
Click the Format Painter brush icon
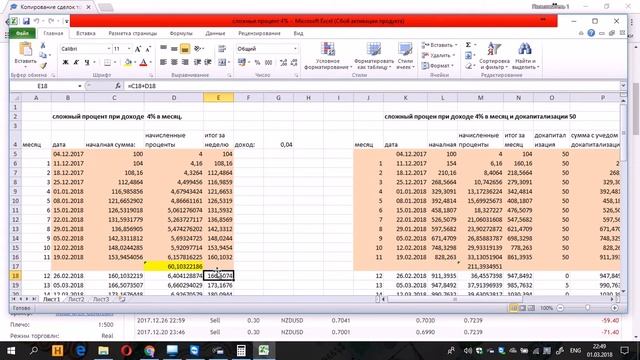pyautogui.click(x=43, y=65)
